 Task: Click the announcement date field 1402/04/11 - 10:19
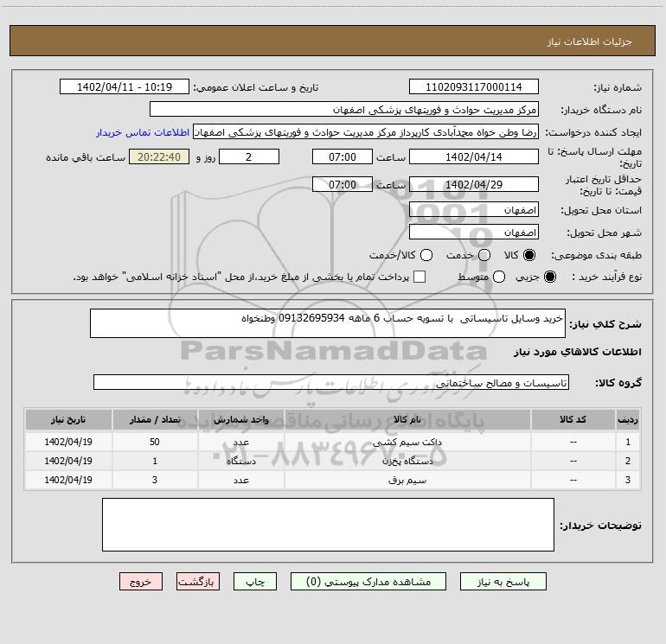[125, 87]
